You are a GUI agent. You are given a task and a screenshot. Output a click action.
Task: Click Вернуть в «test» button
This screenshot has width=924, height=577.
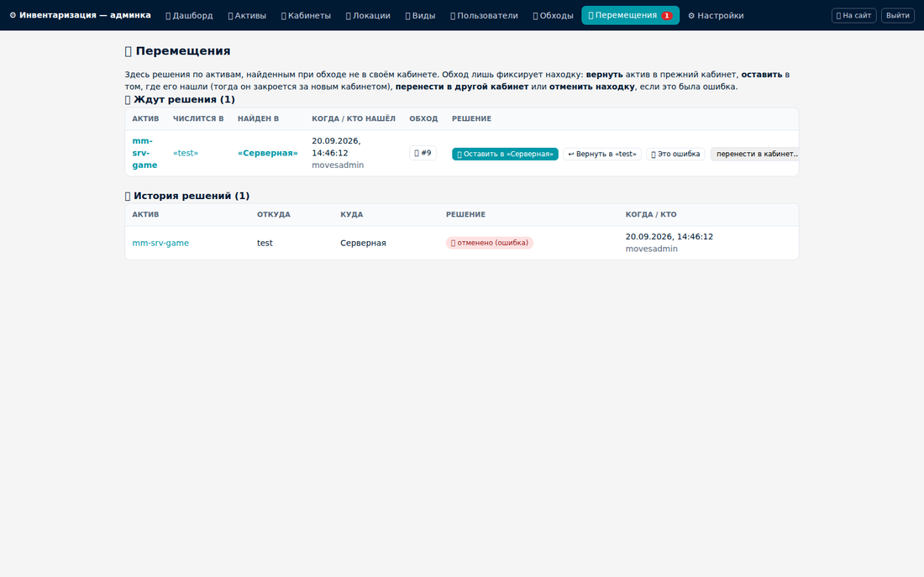tap(602, 154)
